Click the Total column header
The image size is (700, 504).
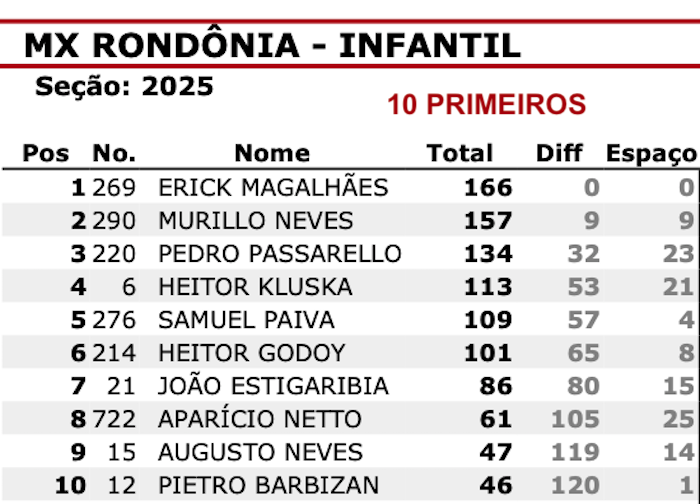459,153
